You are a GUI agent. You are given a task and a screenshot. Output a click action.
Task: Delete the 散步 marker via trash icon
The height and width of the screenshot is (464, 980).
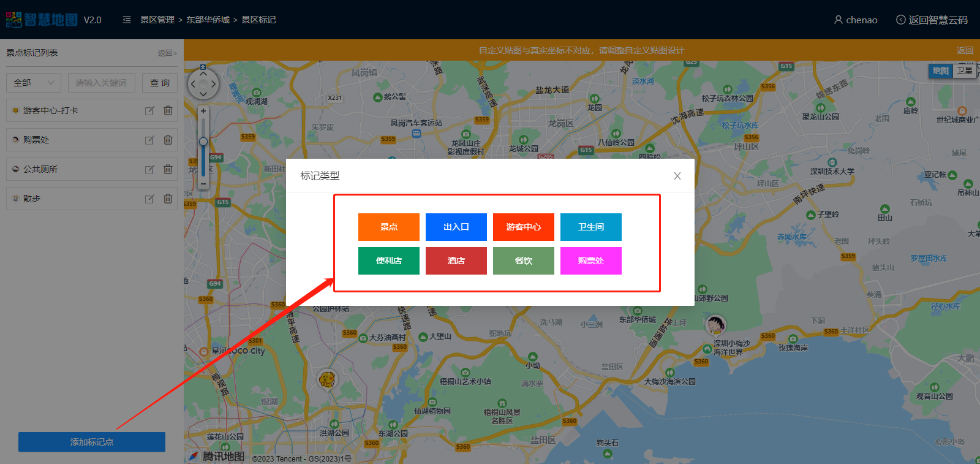[x=168, y=199]
